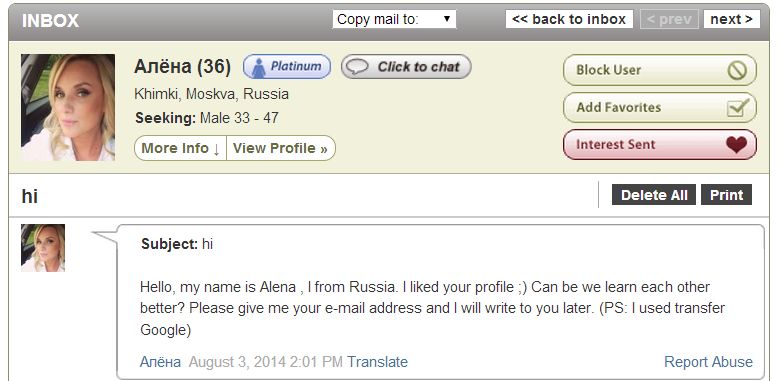Go to next message
The width and height of the screenshot is (780, 381).
(731, 19)
